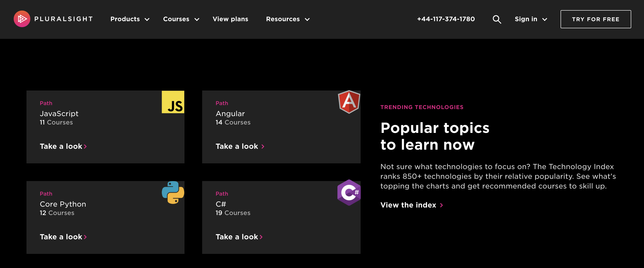
Task: Open View the index link
Action: point(408,205)
